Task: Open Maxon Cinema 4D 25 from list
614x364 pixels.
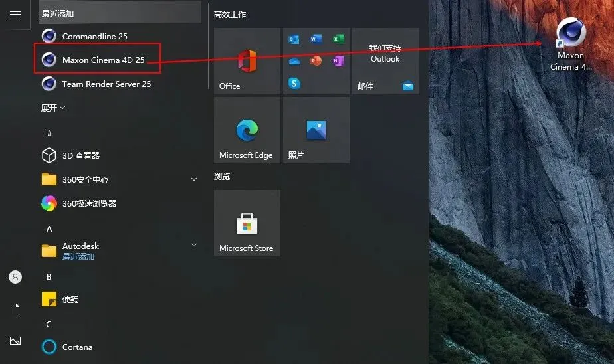Action: click(x=120, y=60)
